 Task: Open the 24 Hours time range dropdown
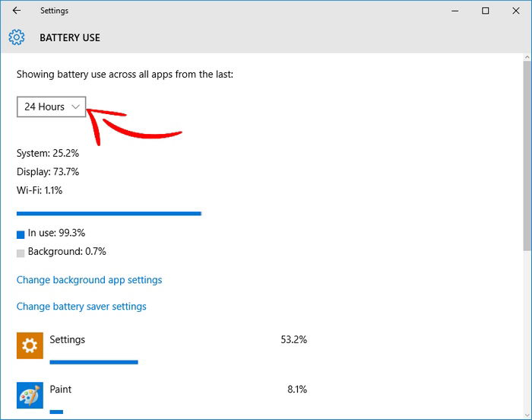tap(51, 107)
